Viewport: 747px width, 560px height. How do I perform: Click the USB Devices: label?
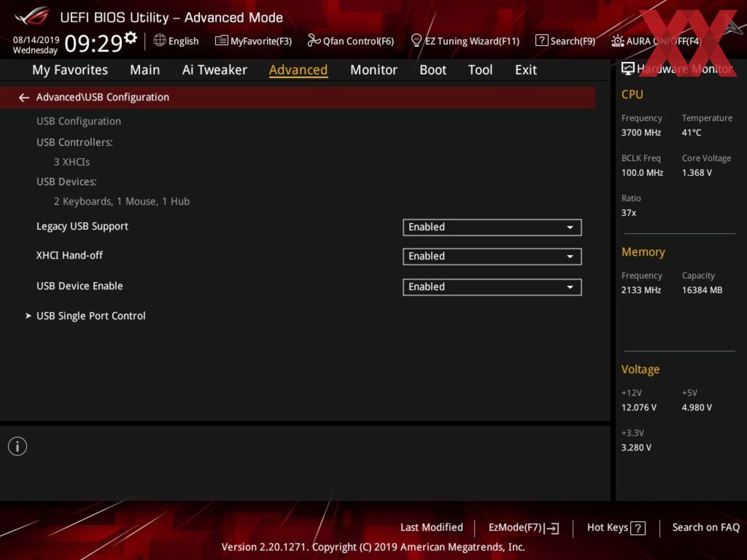tap(66, 182)
